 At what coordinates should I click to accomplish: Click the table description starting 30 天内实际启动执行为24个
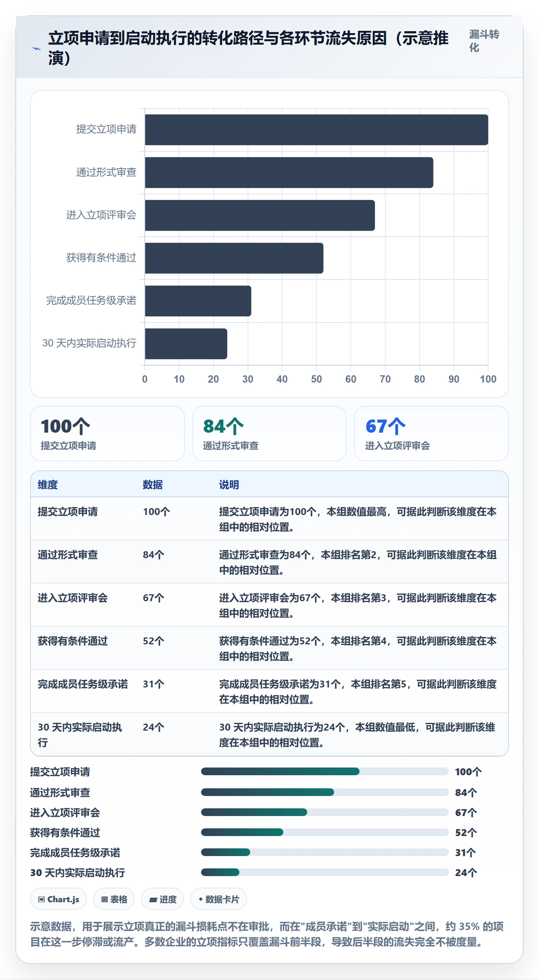357,735
